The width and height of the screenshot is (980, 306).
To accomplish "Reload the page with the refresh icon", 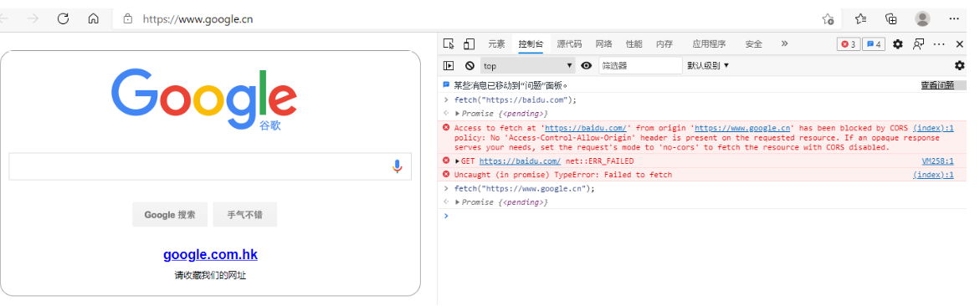I will (x=63, y=18).
